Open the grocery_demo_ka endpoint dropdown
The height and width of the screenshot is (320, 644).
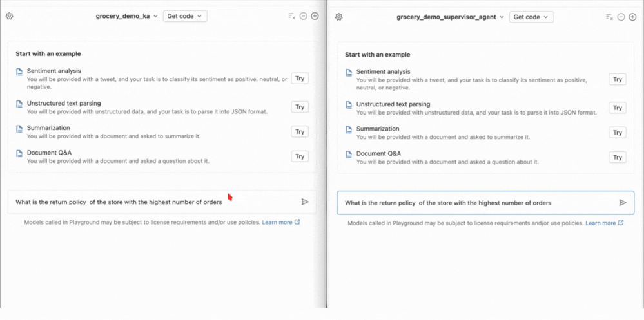[127, 16]
